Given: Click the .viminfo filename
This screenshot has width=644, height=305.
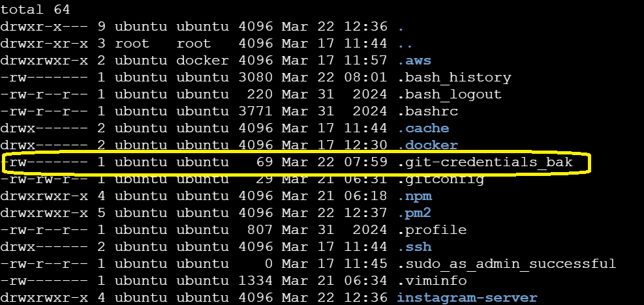Looking at the screenshot, I should pos(432,281).
